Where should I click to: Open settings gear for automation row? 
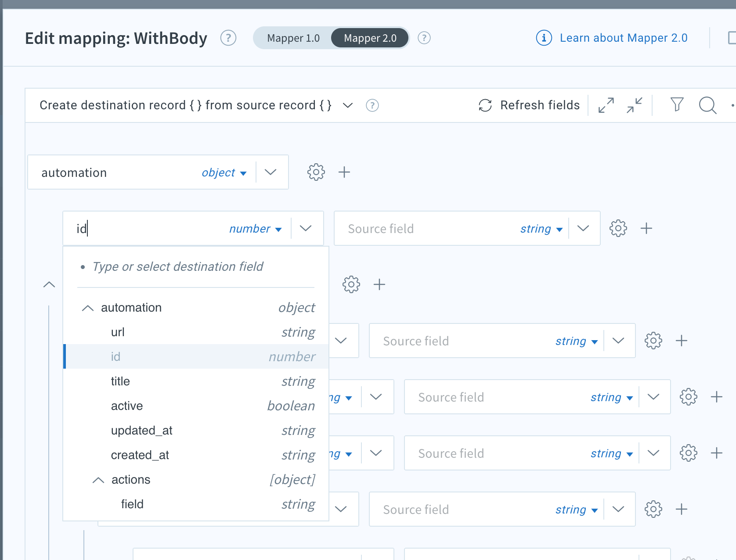[316, 172]
